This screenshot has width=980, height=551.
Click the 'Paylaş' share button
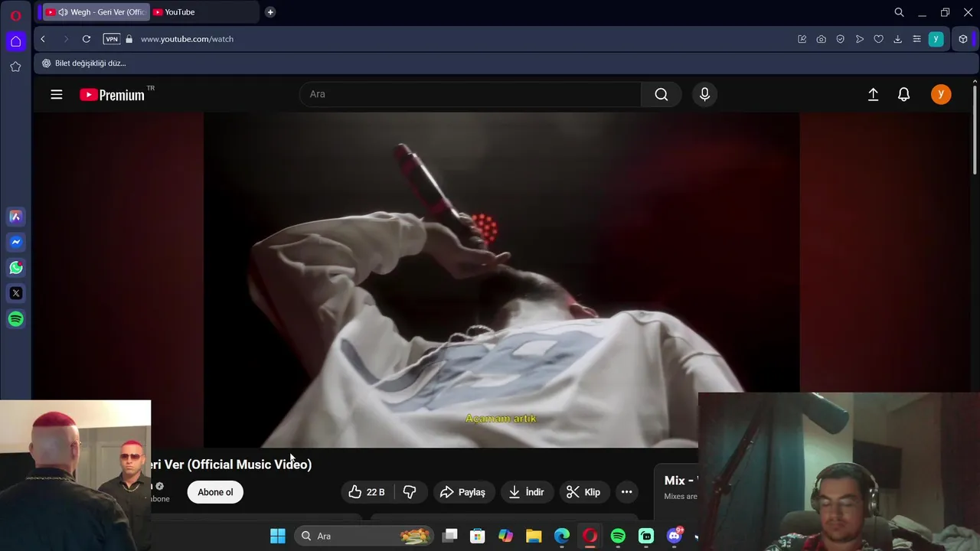464,492
